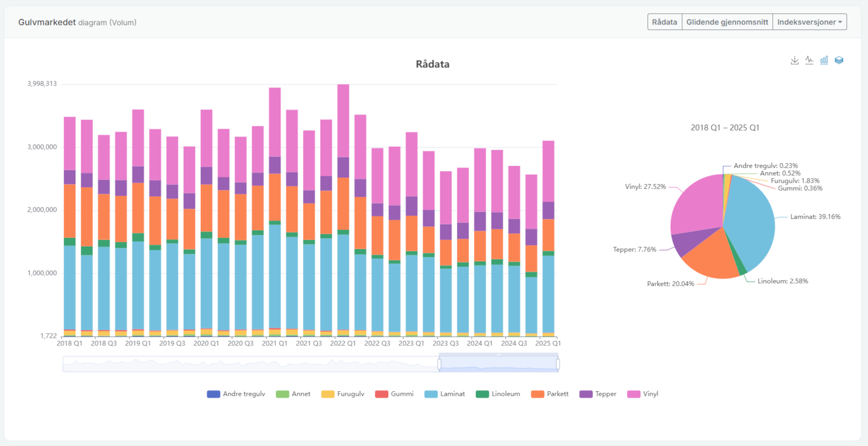This screenshot has width=868, height=446.
Task: Hide the Furugulv series in legend
Action: pyautogui.click(x=328, y=394)
